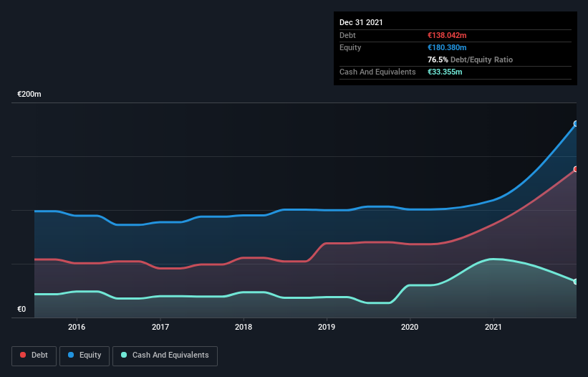This screenshot has height=377, width=588.
Task: Click Cash And Equivalents label in tooltip
Action: coord(377,72)
